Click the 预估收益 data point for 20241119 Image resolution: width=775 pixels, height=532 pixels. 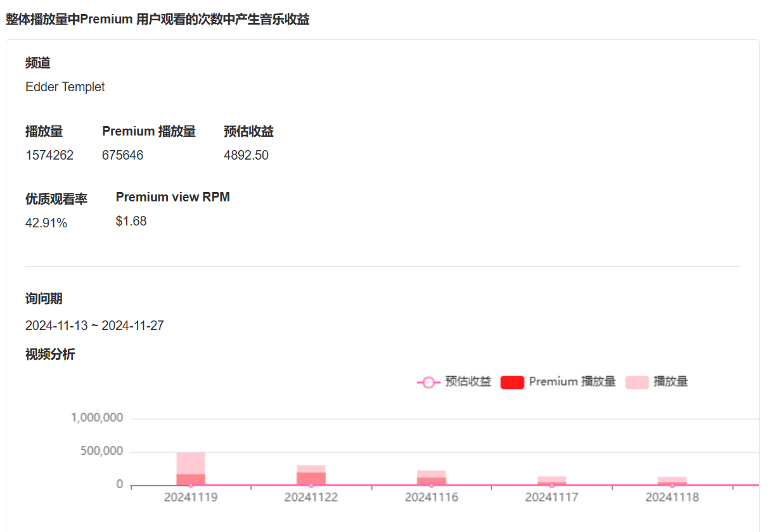[x=191, y=485]
